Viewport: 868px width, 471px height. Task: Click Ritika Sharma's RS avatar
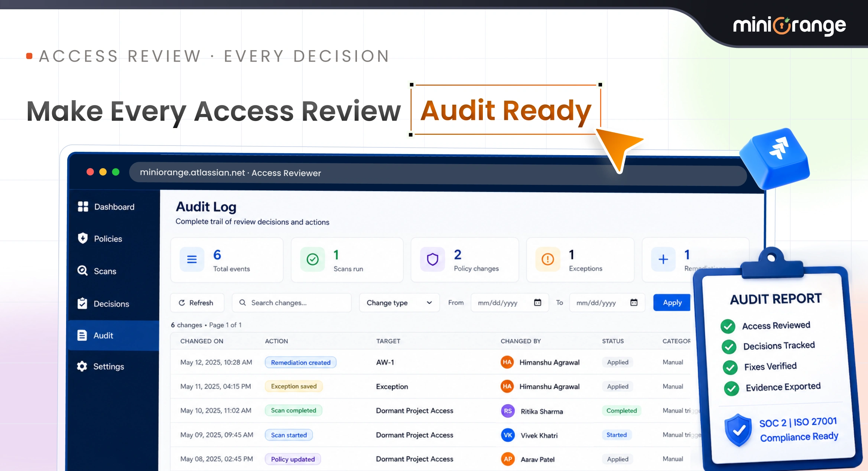(x=508, y=411)
